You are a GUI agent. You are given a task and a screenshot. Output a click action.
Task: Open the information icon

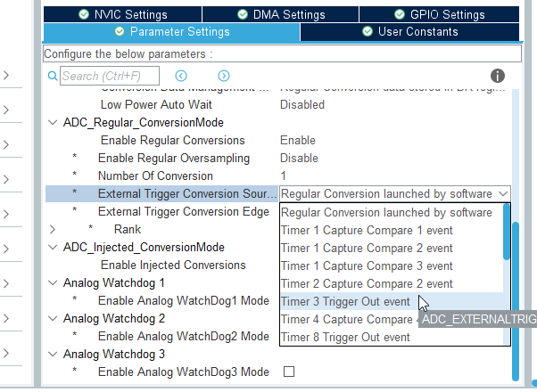tap(497, 76)
